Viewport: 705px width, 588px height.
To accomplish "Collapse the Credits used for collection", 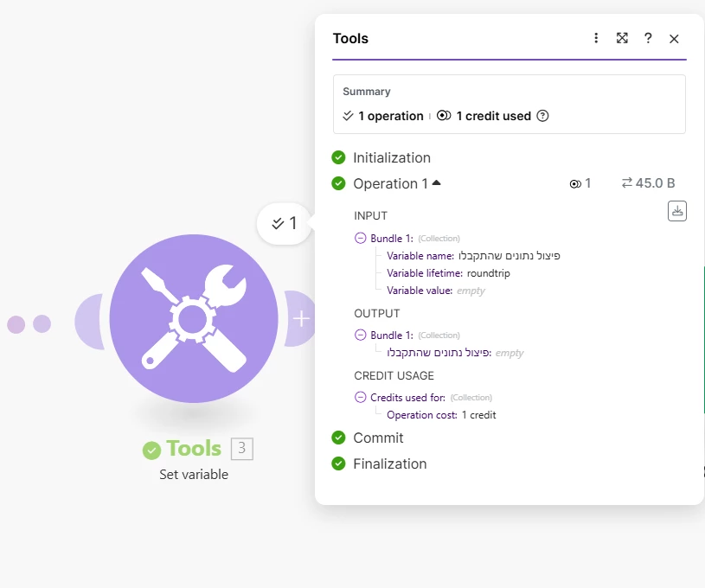I will 361,398.
